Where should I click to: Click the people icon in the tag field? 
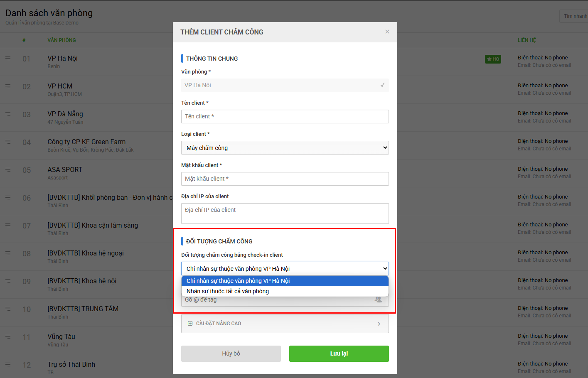point(378,299)
